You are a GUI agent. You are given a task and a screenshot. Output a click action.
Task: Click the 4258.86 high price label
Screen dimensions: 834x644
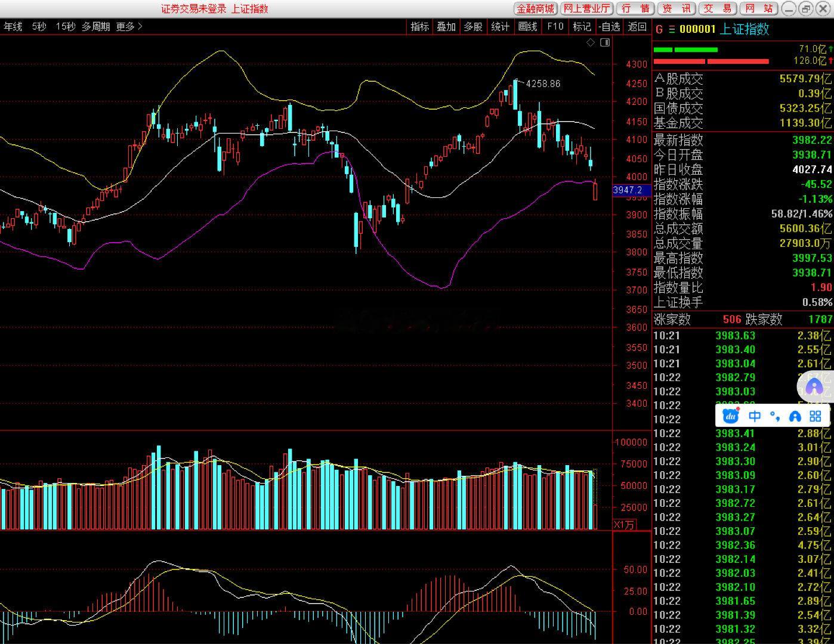(x=543, y=84)
